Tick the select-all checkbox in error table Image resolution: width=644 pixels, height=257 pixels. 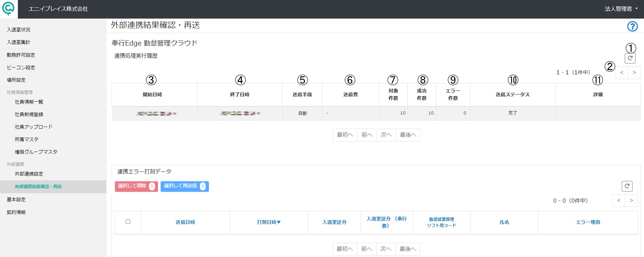[128, 222]
